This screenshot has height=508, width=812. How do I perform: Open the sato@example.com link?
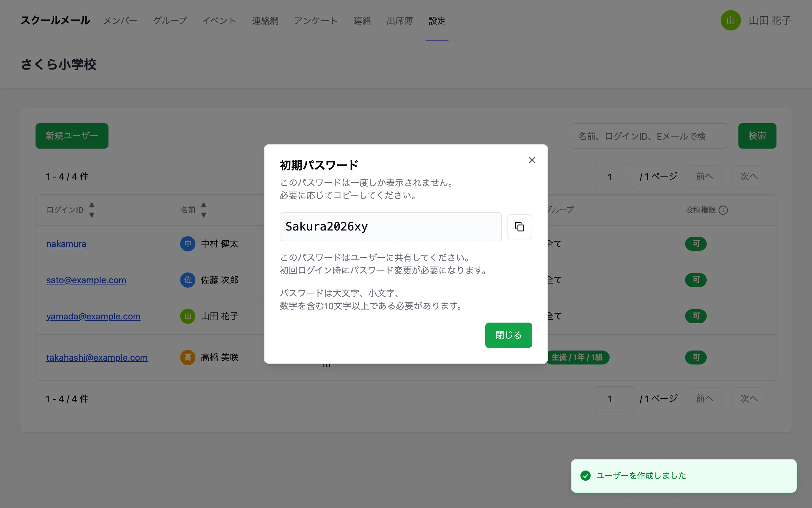coord(86,280)
